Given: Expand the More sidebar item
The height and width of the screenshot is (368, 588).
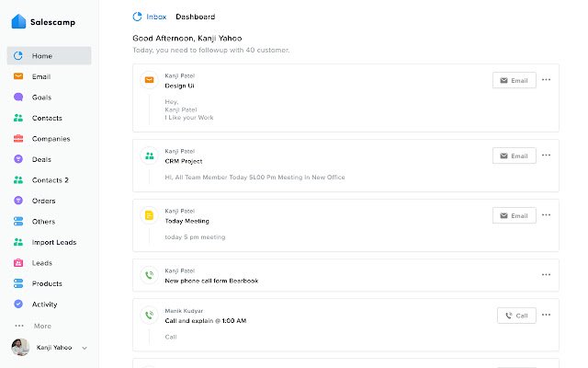Looking at the screenshot, I should 33,326.
